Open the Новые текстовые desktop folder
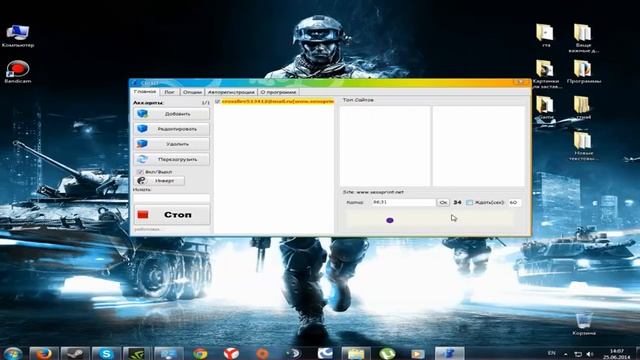 [583, 146]
